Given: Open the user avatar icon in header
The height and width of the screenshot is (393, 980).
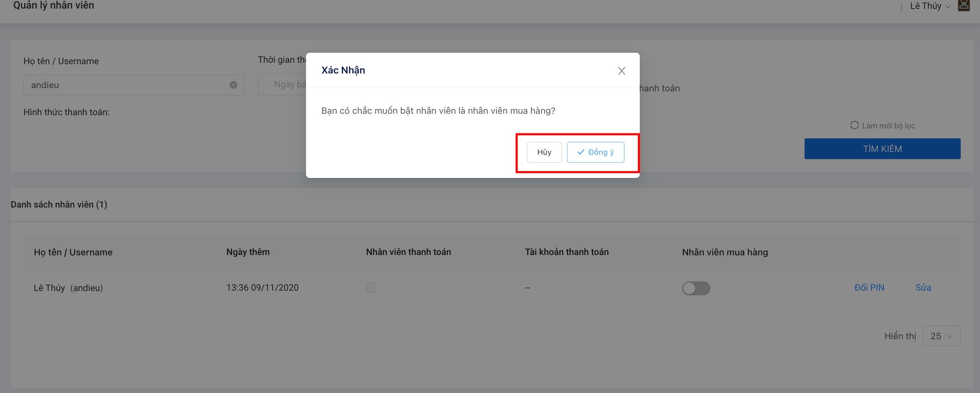Looking at the screenshot, I should pyautogui.click(x=963, y=6).
